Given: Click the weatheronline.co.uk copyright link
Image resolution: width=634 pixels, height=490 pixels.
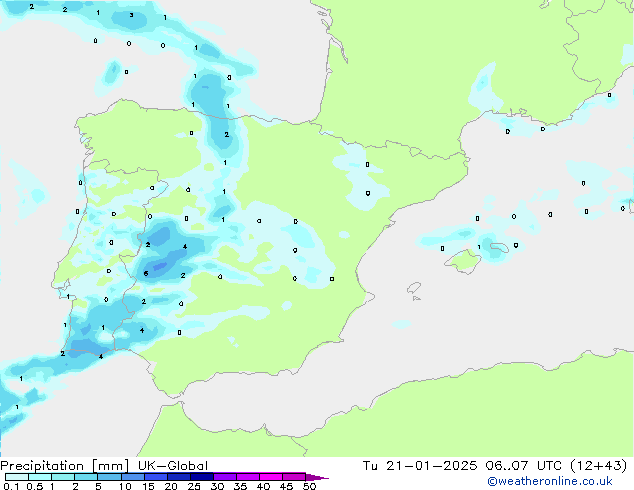Looking at the screenshot, I should pyautogui.click(x=550, y=481).
